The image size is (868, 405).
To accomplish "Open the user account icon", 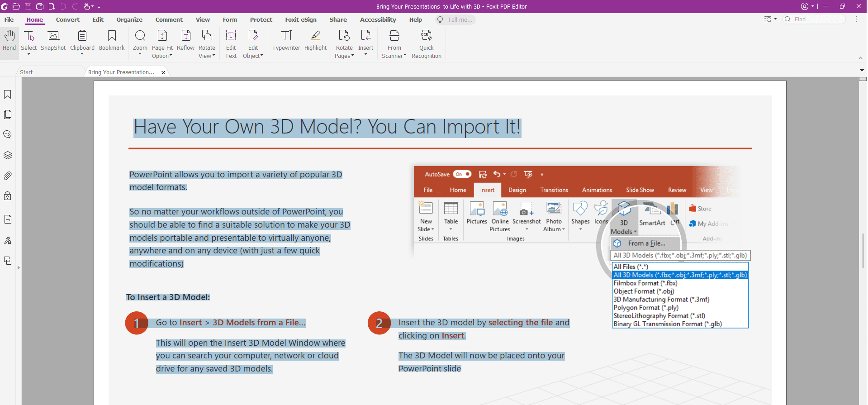I will (x=805, y=6).
